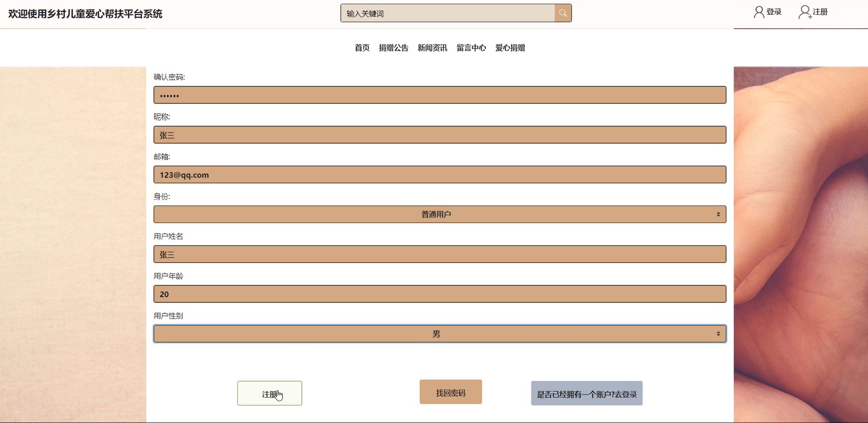The image size is (868, 423).
Task: Click the 邮箱 field with 123@qq.com
Action: (x=440, y=175)
